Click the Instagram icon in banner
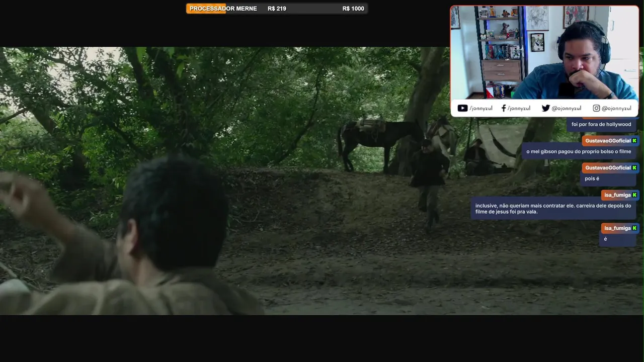This screenshot has height=362, width=644. (596, 108)
